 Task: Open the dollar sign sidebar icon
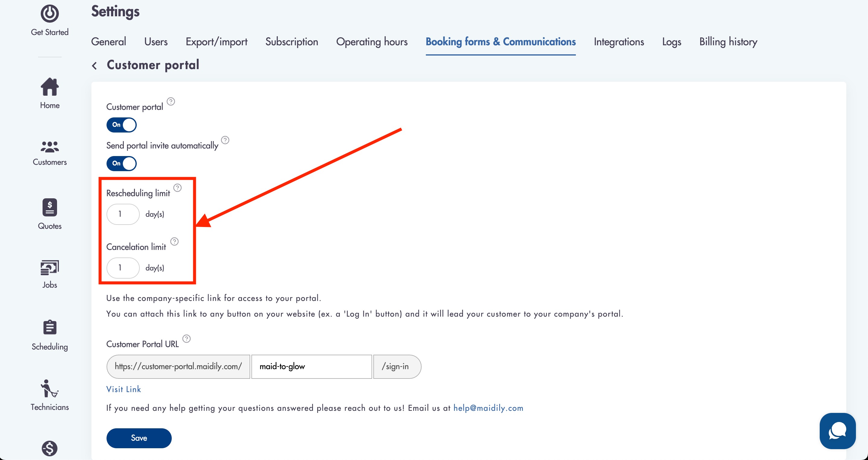pos(49,449)
